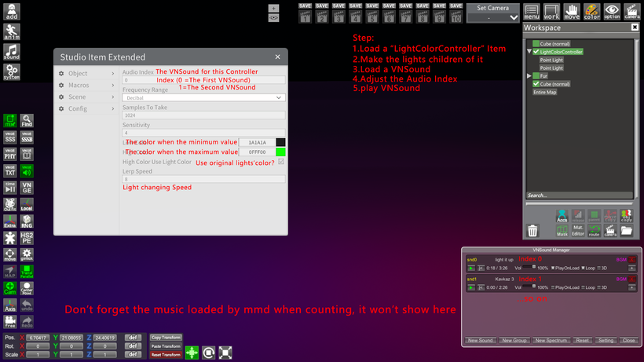Open the color palette icon
The height and width of the screenshot is (362, 644).
coord(592,12)
